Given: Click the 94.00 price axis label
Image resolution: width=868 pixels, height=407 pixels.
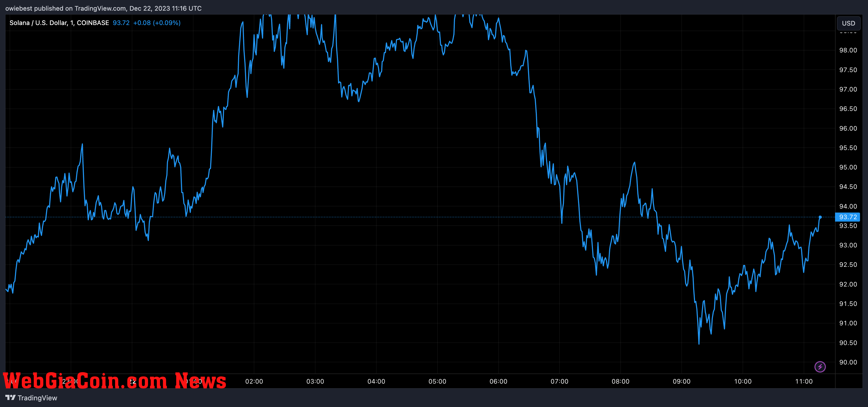Looking at the screenshot, I should click(848, 206).
